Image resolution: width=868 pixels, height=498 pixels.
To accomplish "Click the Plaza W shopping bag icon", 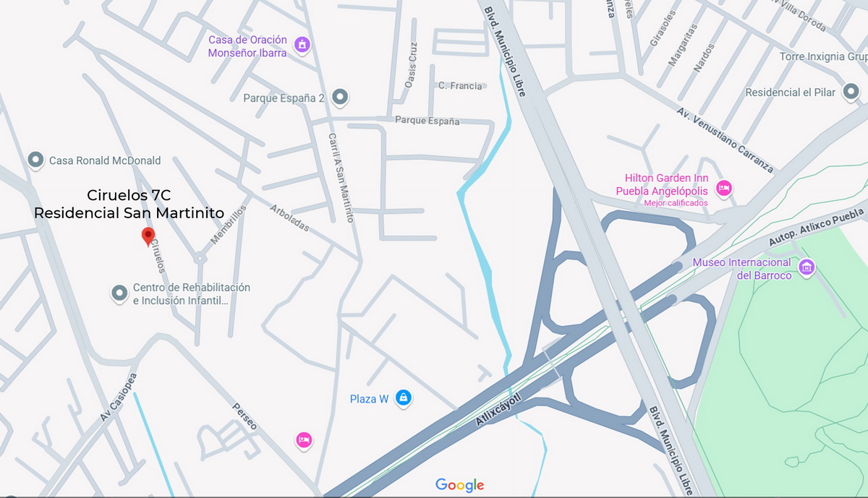I will click(x=404, y=398).
